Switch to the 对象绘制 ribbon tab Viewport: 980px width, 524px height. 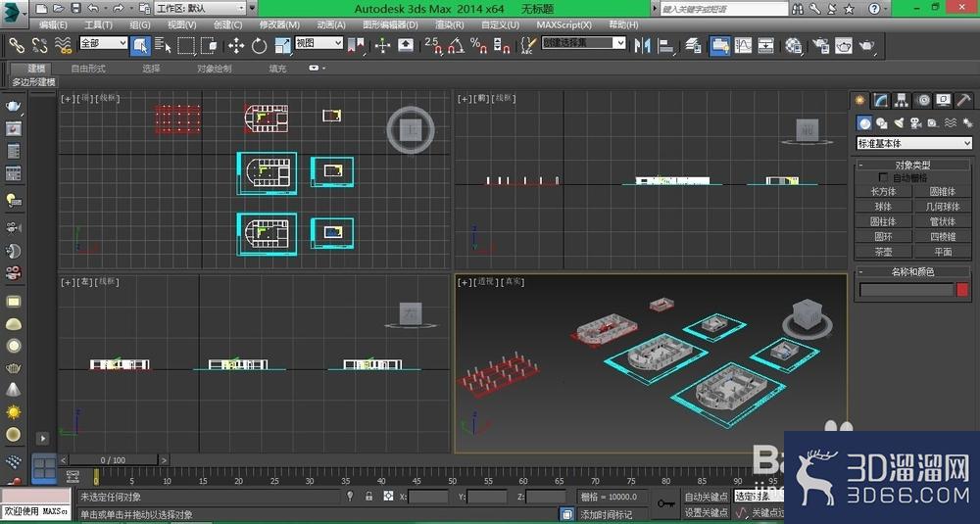click(215, 69)
